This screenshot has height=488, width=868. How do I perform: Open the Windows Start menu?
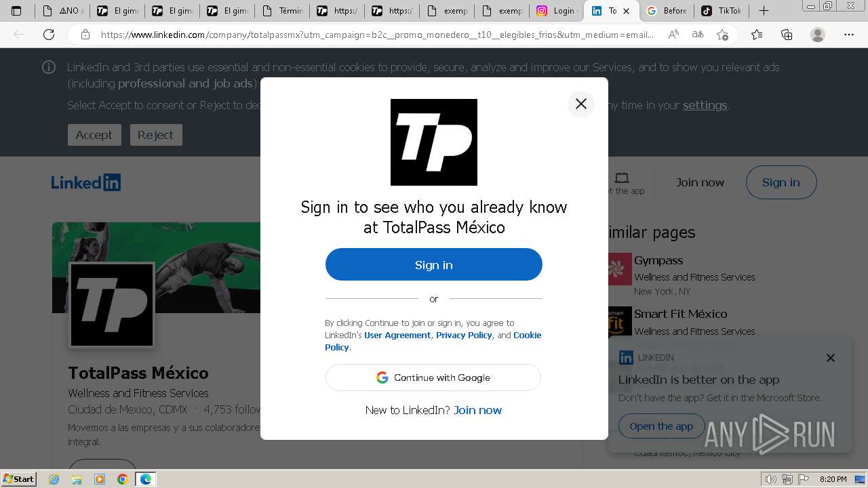pyautogui.click(x=18, y=479)
